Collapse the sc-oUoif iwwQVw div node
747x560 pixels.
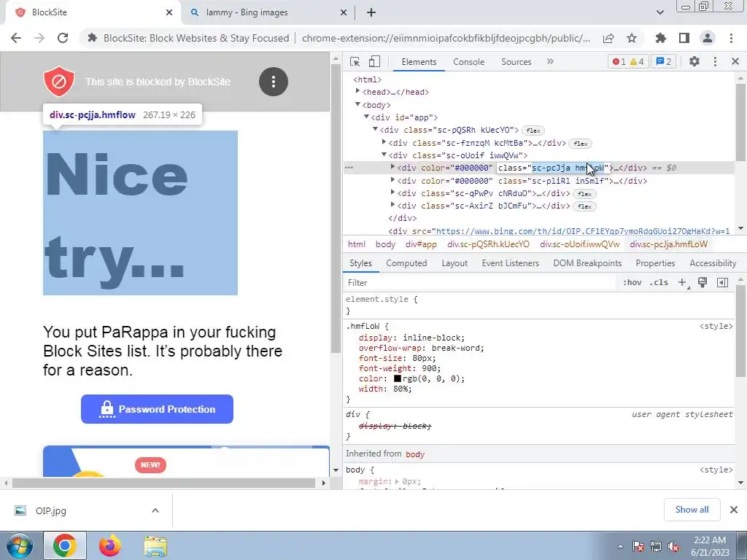click(384, 155)
